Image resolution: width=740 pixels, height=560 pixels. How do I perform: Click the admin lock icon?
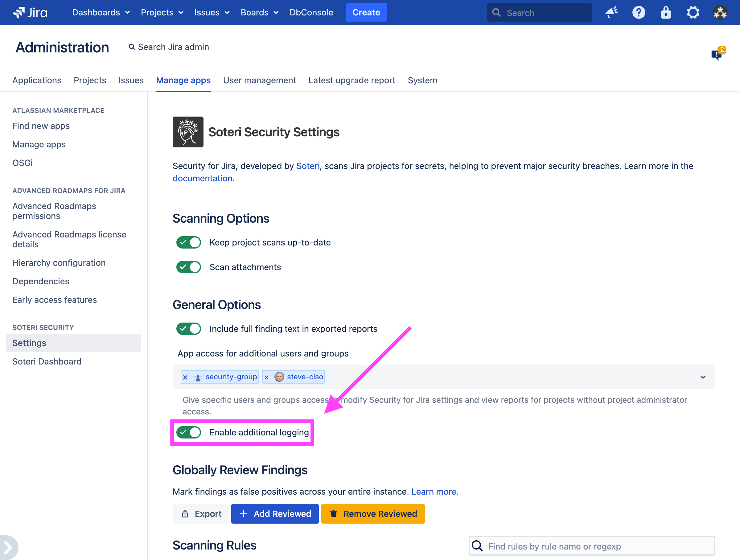pyautogui.click(x=665, y=12)
